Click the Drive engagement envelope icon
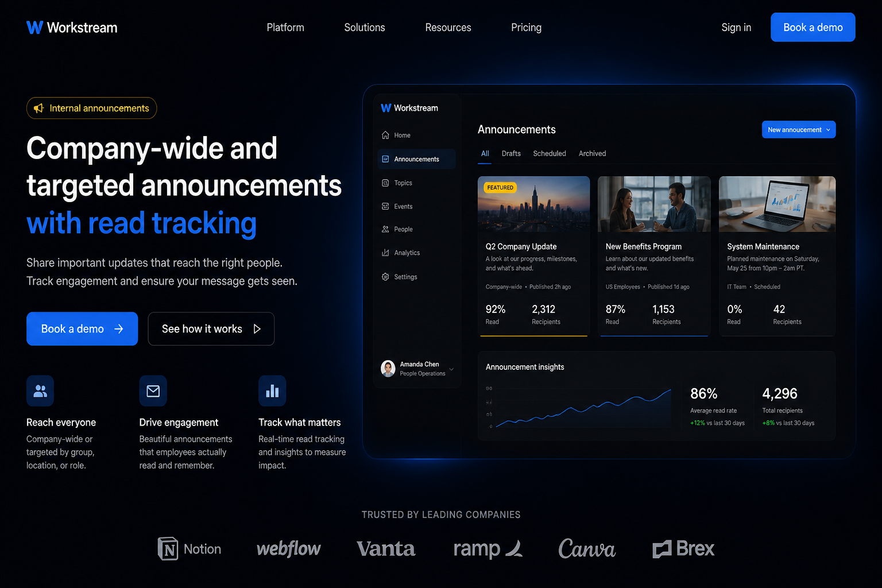Viewport: 882px width, 588px height. (153, 391)
